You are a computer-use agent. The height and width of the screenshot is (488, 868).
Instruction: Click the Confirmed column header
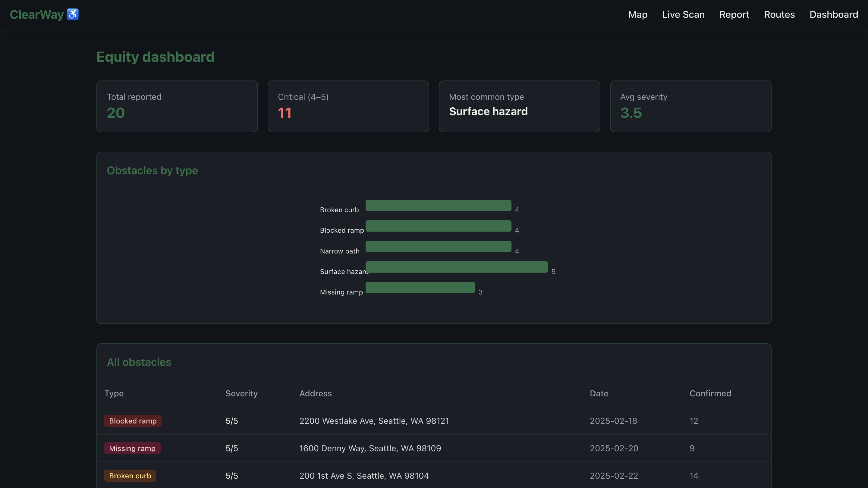pyautogui.click(x=710, y=393)
